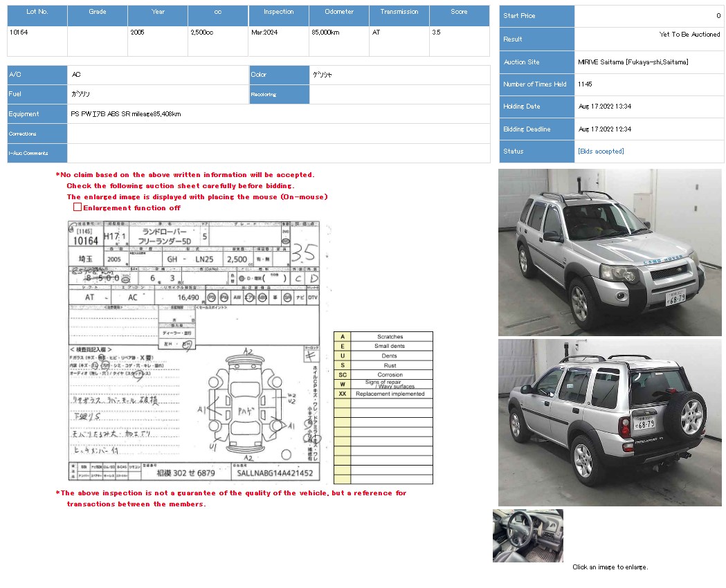726x588 pixels.
Task: Click the Number of Times Held label
Action: (x=536, y=84)
